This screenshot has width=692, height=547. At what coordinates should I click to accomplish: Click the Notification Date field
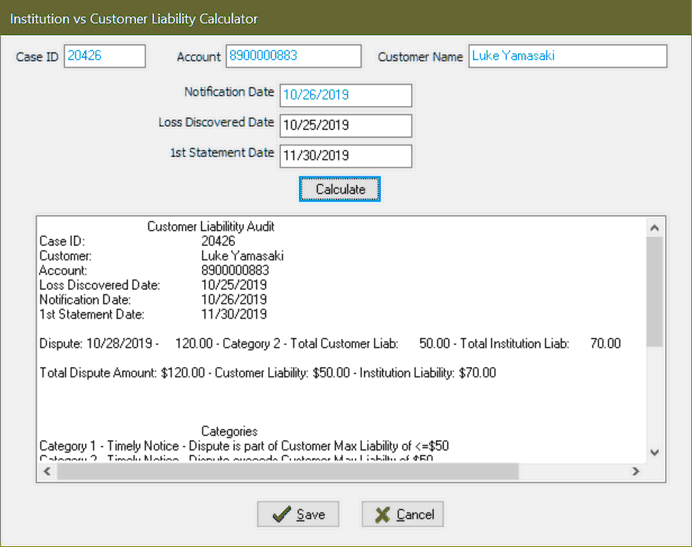point(345,95)
